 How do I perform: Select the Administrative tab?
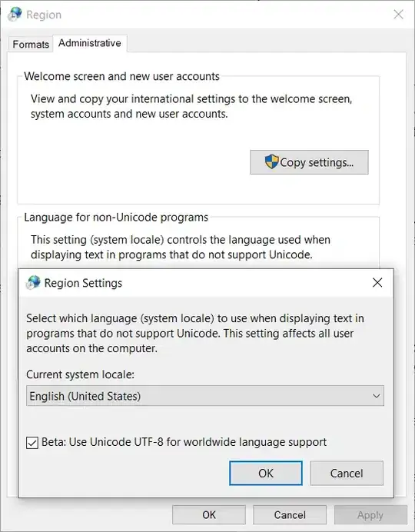coord(90,43)
